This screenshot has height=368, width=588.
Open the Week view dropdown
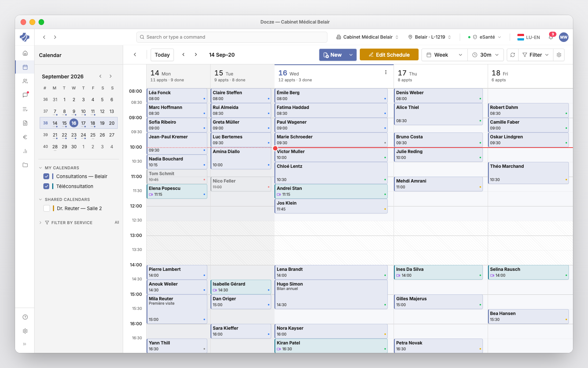pyautogui.click(x=444, y=55)
